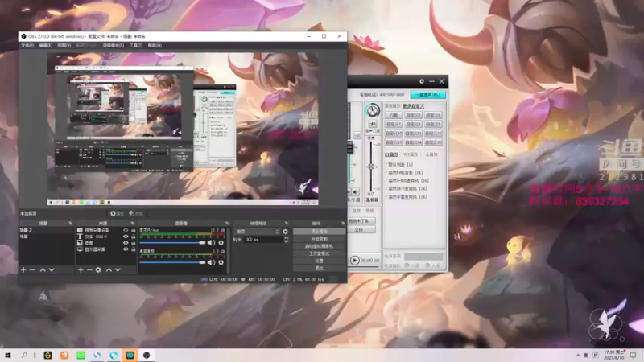Open 设置 from OBS controls

pos(319,261)
